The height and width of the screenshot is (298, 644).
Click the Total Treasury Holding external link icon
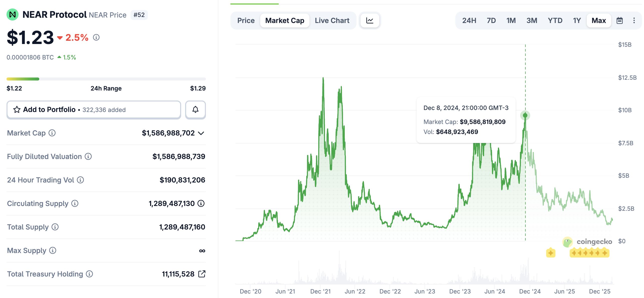202,274
